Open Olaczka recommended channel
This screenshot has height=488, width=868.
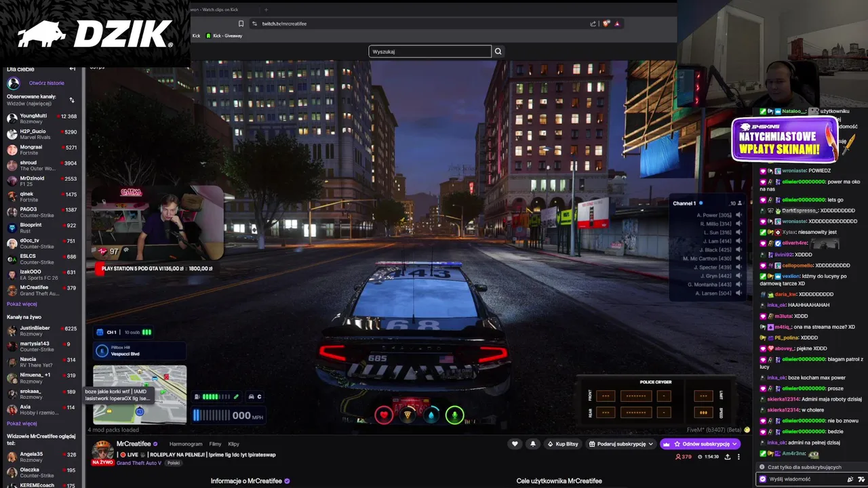(x=42, y=472)
